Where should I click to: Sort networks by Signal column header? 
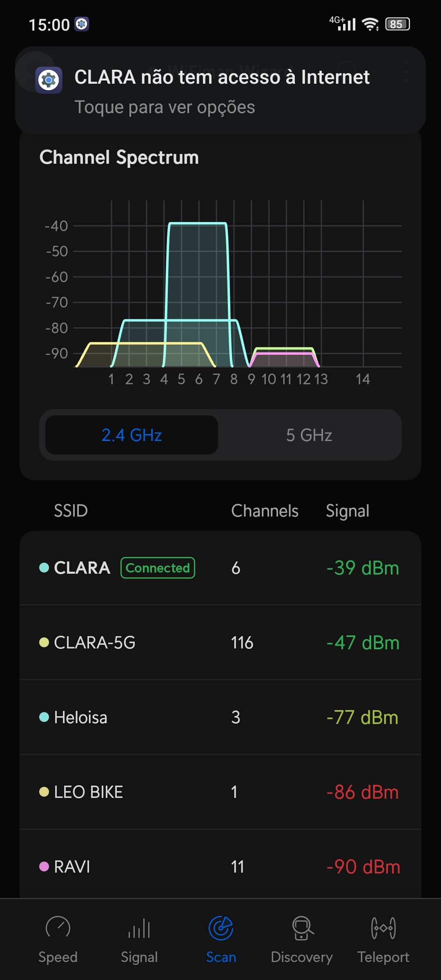point(347,511)
